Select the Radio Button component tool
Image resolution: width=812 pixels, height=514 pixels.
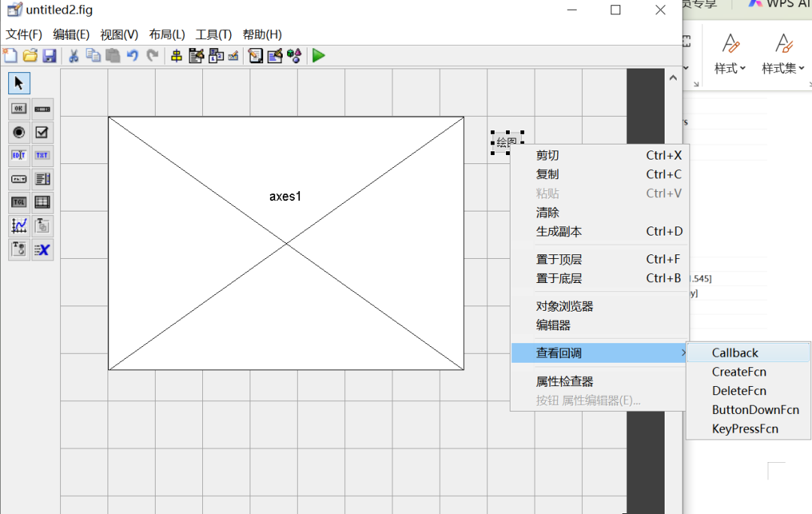click(19, 132)
